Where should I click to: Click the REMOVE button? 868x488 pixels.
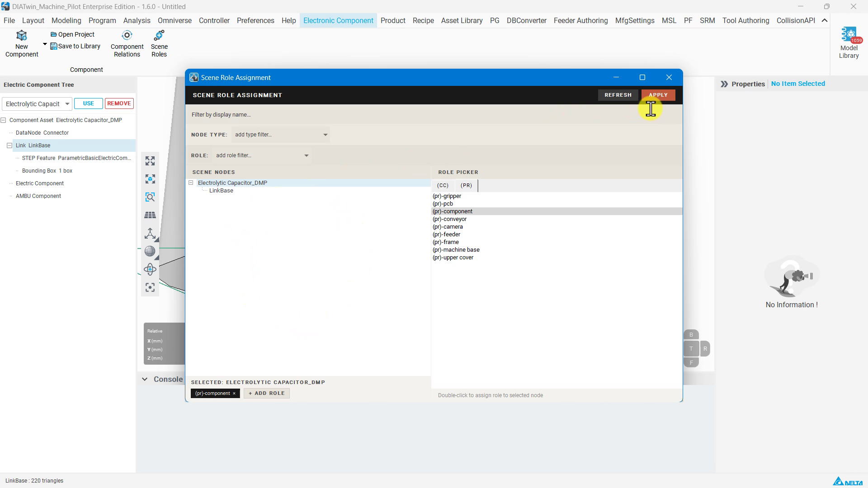point(119,103)
